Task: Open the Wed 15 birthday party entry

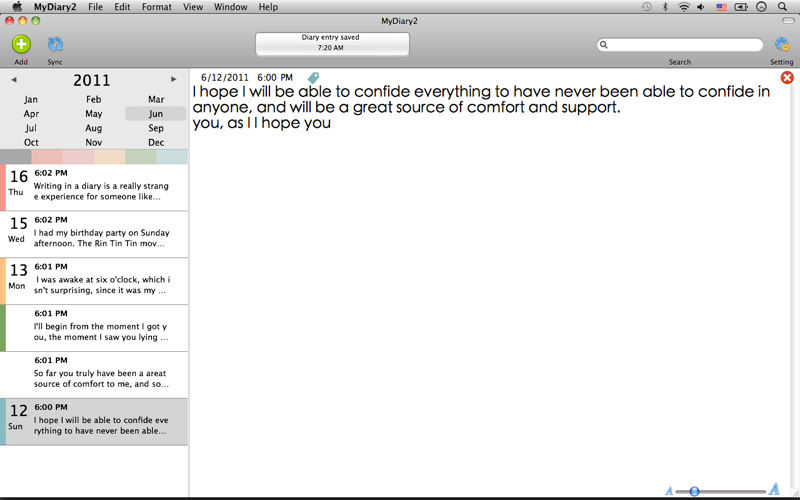Action: pyautogui.click(x=95, y=234)
